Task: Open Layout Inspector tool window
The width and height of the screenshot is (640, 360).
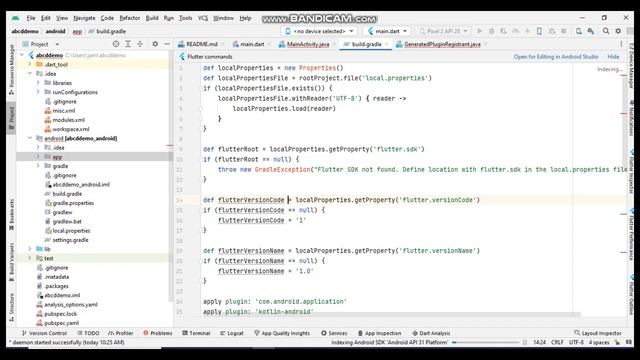Action: [598, 333]
